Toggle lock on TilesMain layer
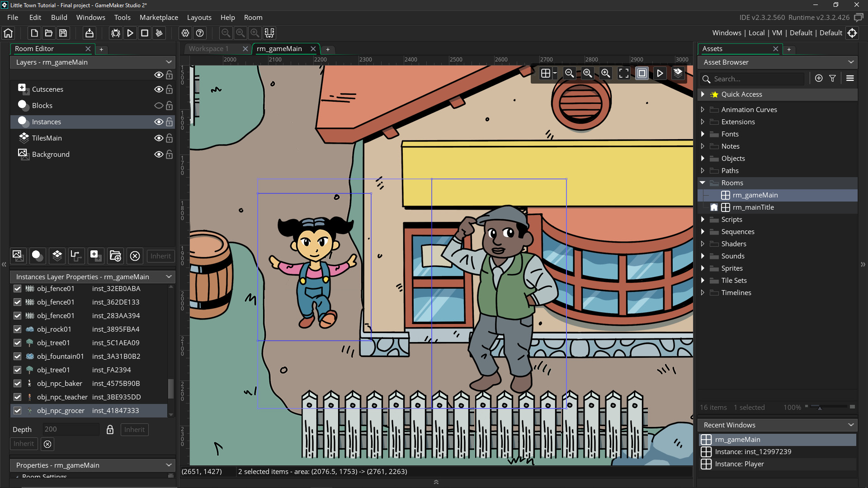Image resolution: width=868 pixels, height=488 pixels. [x=170, y=138]
